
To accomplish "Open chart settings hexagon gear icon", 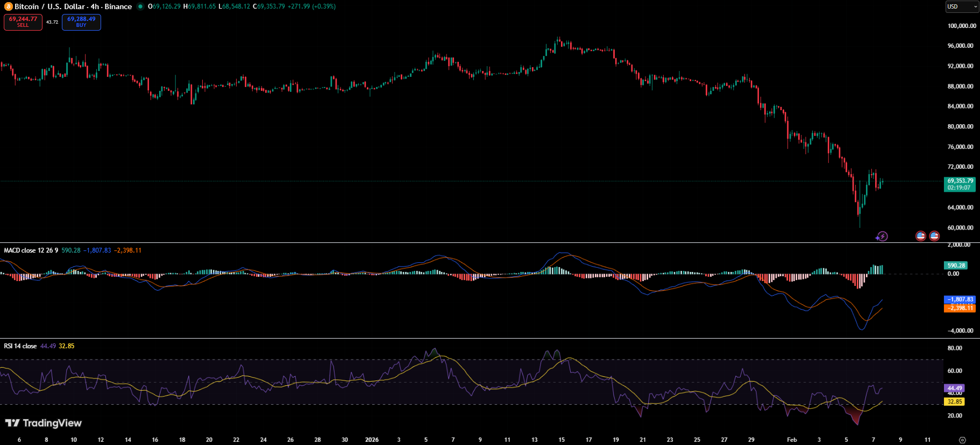I will point(962,440).
